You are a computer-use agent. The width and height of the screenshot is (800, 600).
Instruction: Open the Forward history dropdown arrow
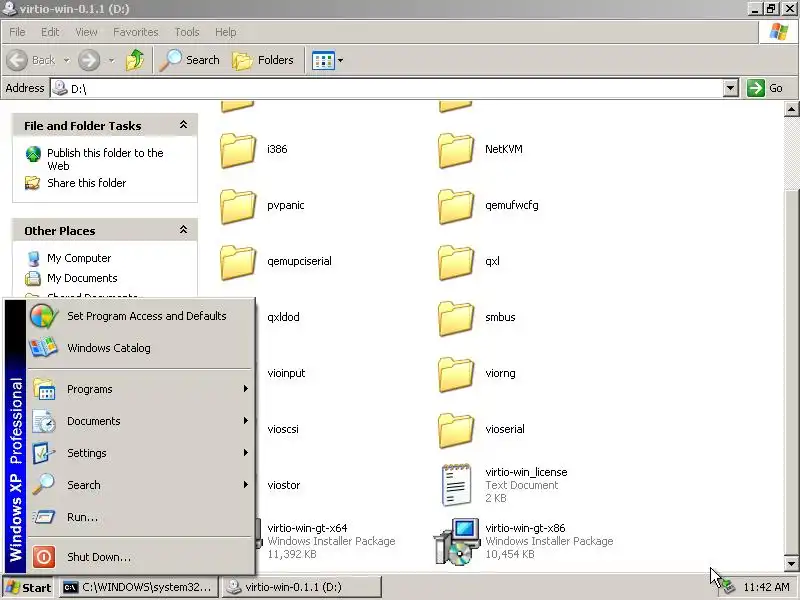click(112, 61)
